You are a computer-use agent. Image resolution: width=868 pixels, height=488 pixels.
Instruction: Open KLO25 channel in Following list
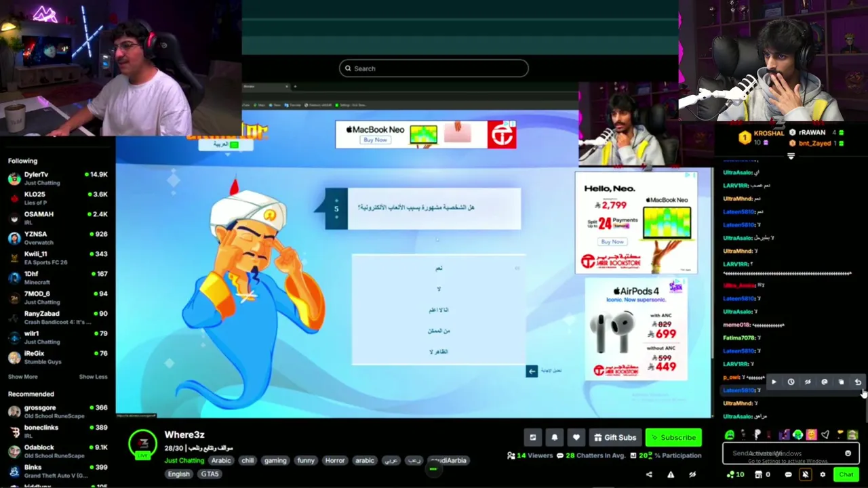[58, 198]
